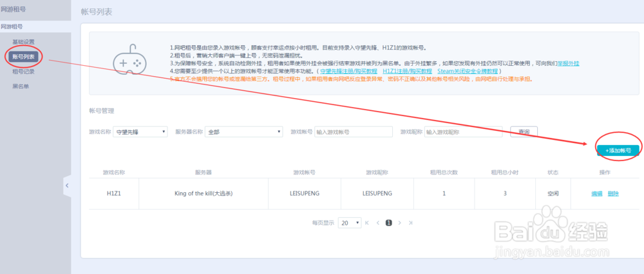
Task: Click the +添加帐号 button
Action: (x=618, y=151)
